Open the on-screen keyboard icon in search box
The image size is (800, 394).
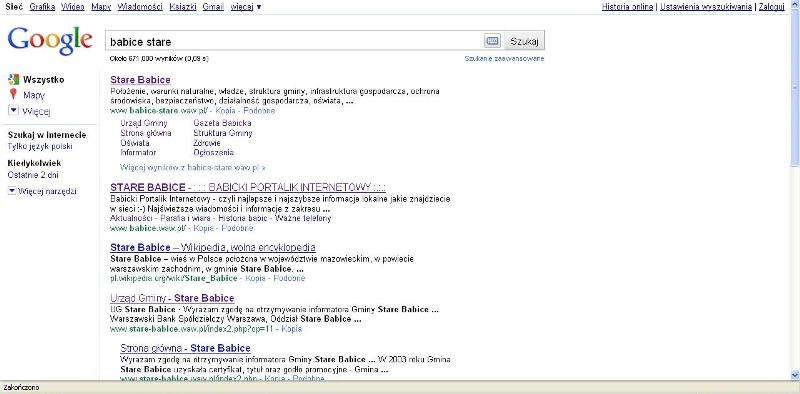(x=492, y=41)
